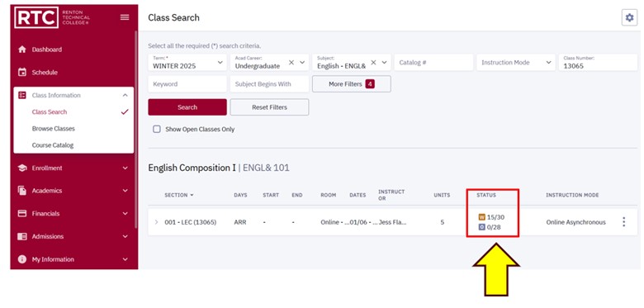
Task: Toggle Show Open Classes Only checkbox
Action: click(157, 129)
